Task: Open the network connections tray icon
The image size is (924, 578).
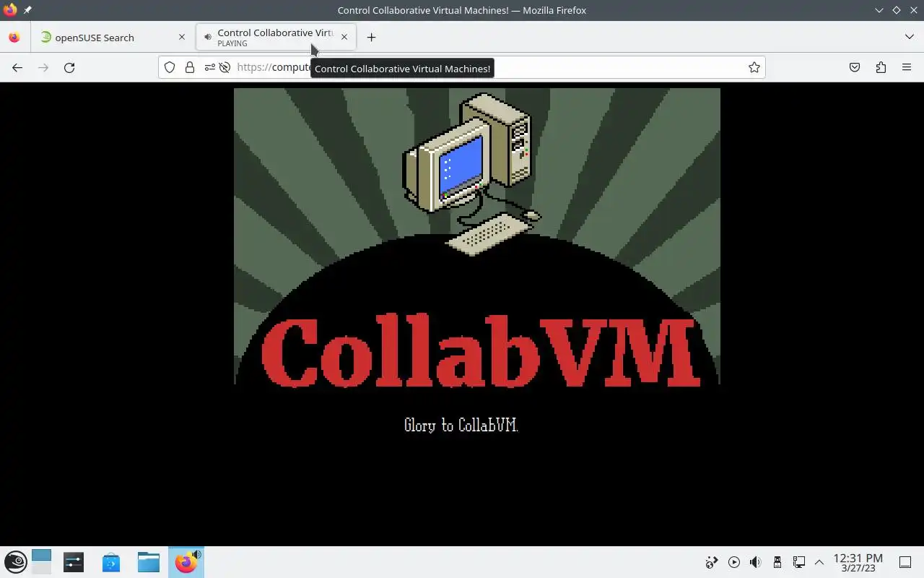Action: (799, 562)
